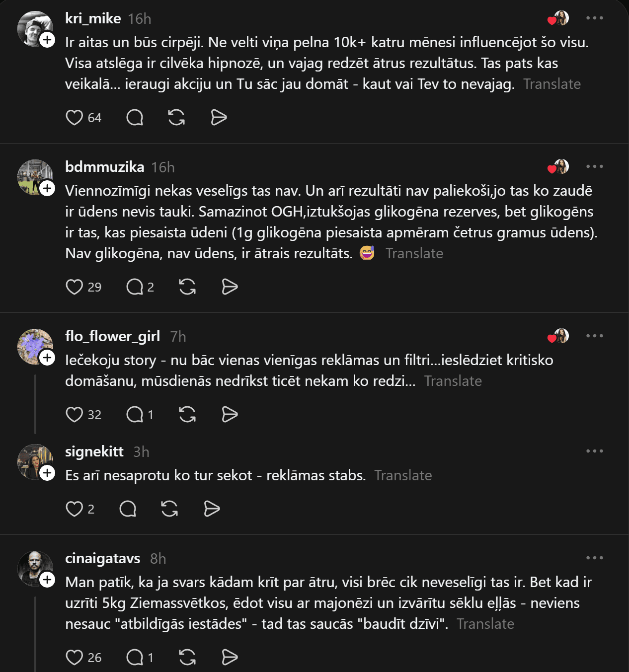The height and width of the screenshot is (672, 629).
Task: Expand three-dot menu for signekitt's reply
Action: (594, 451)
